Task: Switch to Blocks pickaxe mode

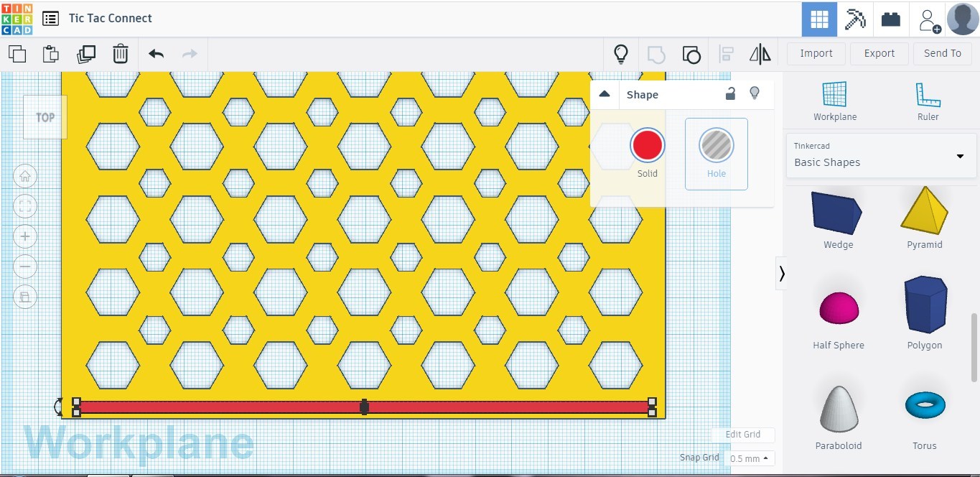Action: pyautogui.click(x=855, y=19)
